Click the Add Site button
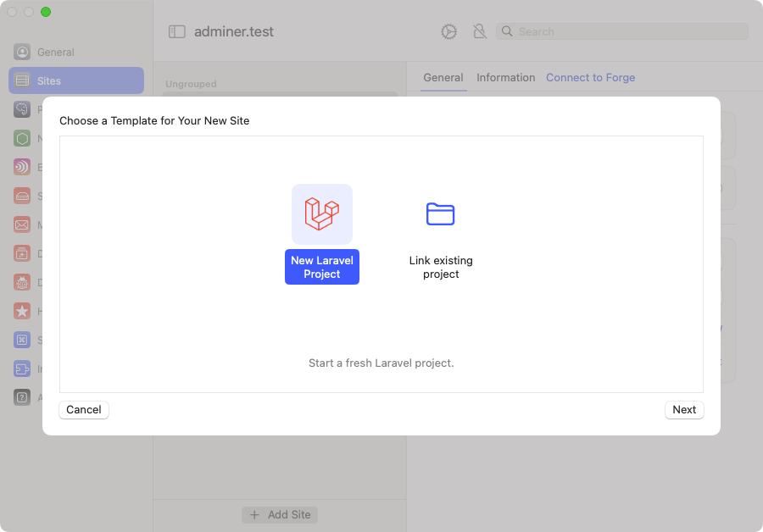Screen dimensions: 763x532 (280, 514)
